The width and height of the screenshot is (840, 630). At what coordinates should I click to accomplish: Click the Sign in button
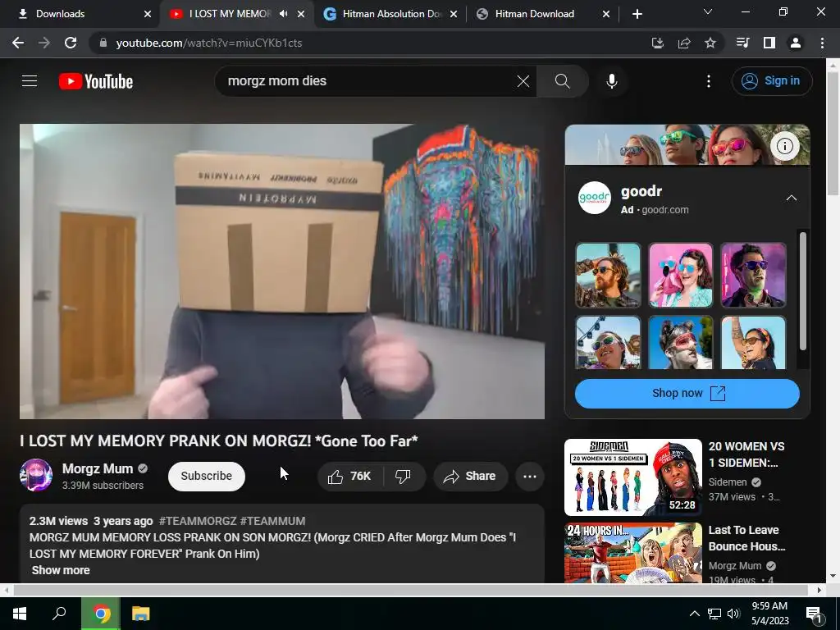(771, 81)
